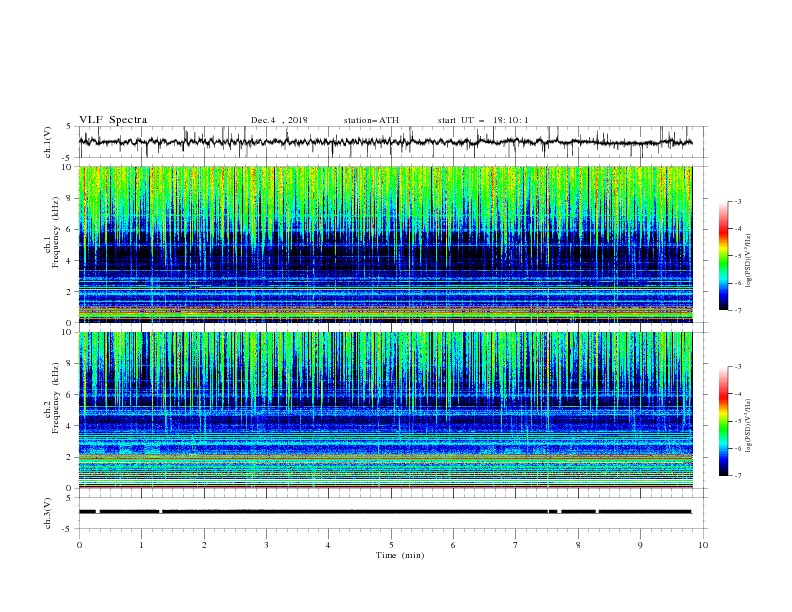
Task: Click the "ch.1(V)" axis label
Action: (x=48, y=142)
